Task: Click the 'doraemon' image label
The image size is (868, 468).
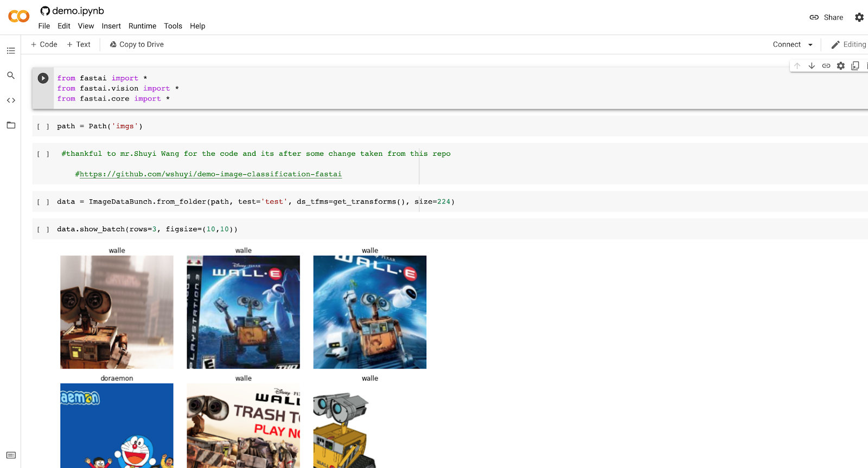Action: 117,378
